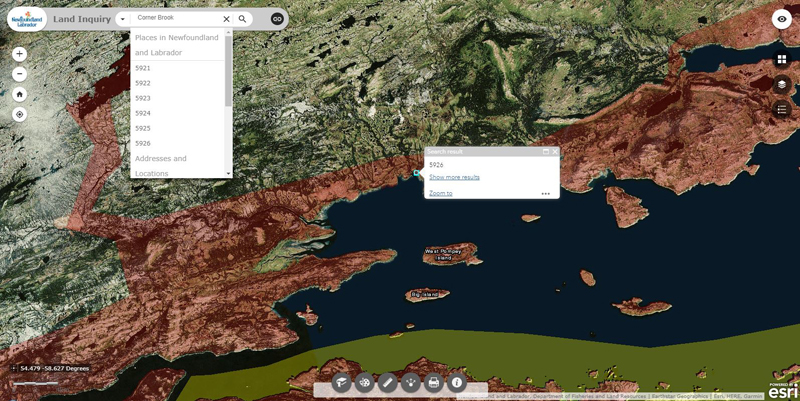The width and height of the screenshot is (800, 401).
Task: Open the search source dropdown arrow
Action: coord(122,19)
